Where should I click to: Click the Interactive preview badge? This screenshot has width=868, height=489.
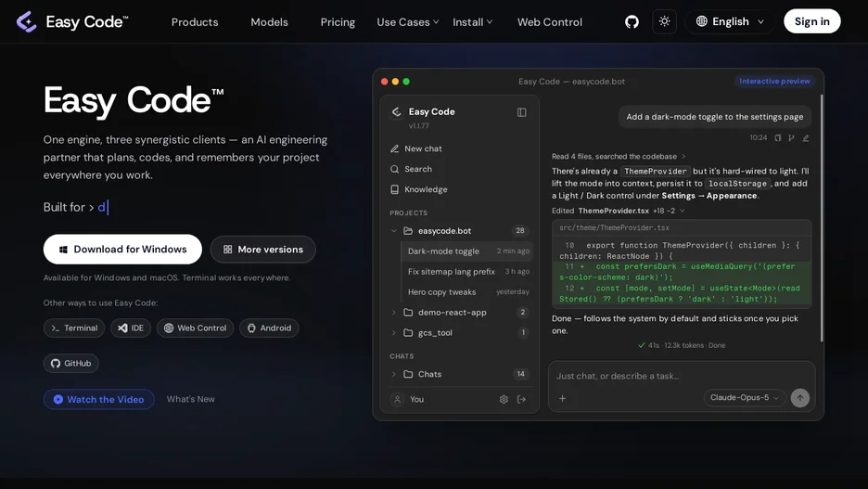[x=774, y=82]
